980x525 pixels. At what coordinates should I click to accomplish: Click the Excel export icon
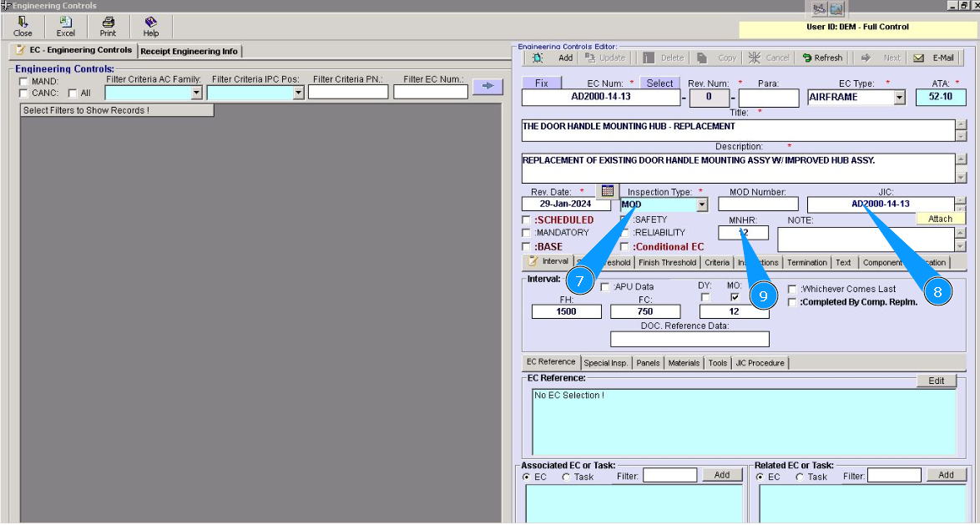click(65, 26)
